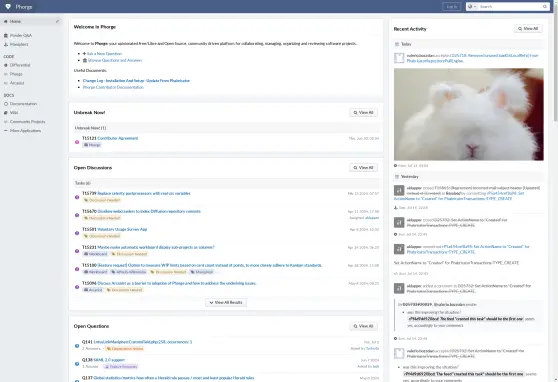The image size is (558, 382).
Task: Click the Ponder Q&A icon in the sidebar
Action: point(6,35)
